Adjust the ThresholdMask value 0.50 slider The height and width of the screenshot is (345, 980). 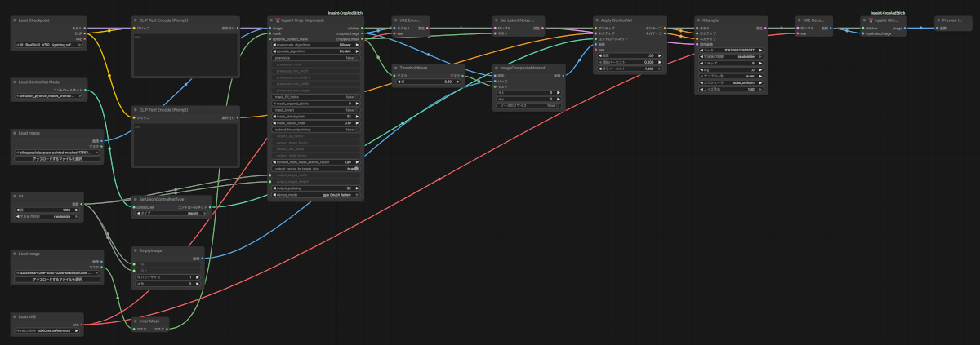pos(426,82)
